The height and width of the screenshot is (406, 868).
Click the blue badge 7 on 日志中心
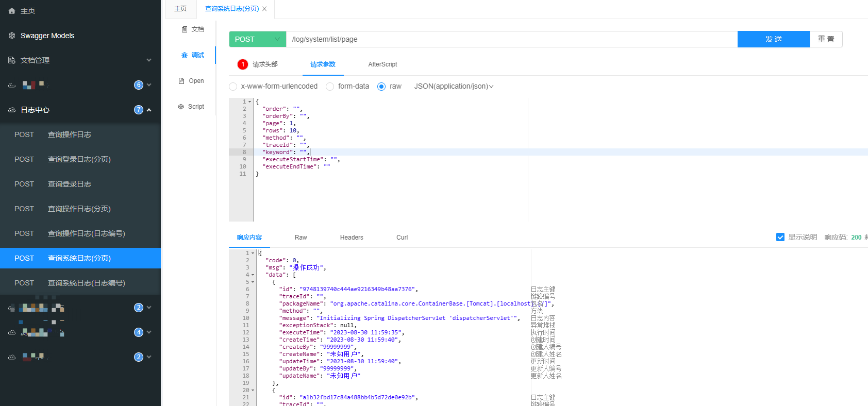[x=138, y=110]
